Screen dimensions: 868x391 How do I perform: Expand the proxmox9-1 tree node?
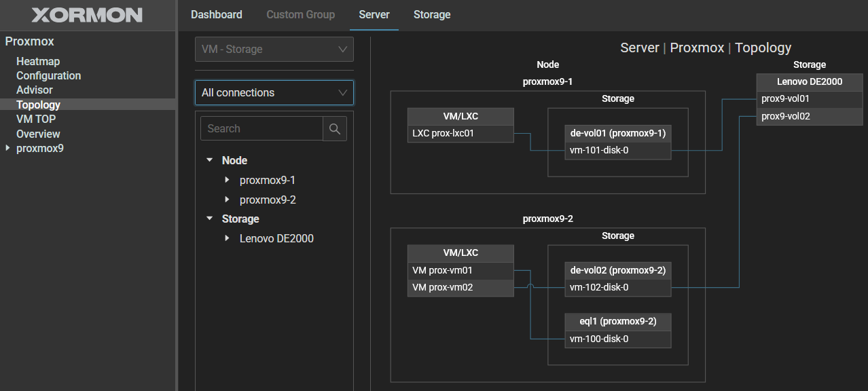(x=227, y=181)
